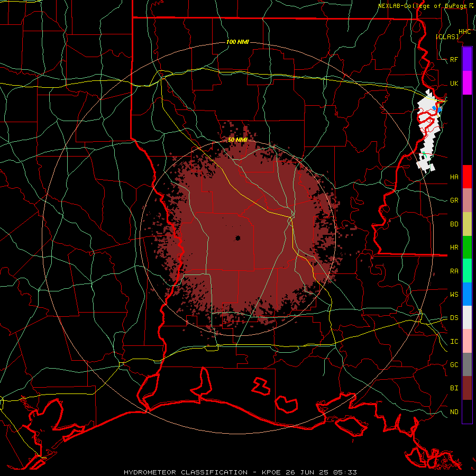
Task: Click the GC legend label
Action: click(454, 365)
